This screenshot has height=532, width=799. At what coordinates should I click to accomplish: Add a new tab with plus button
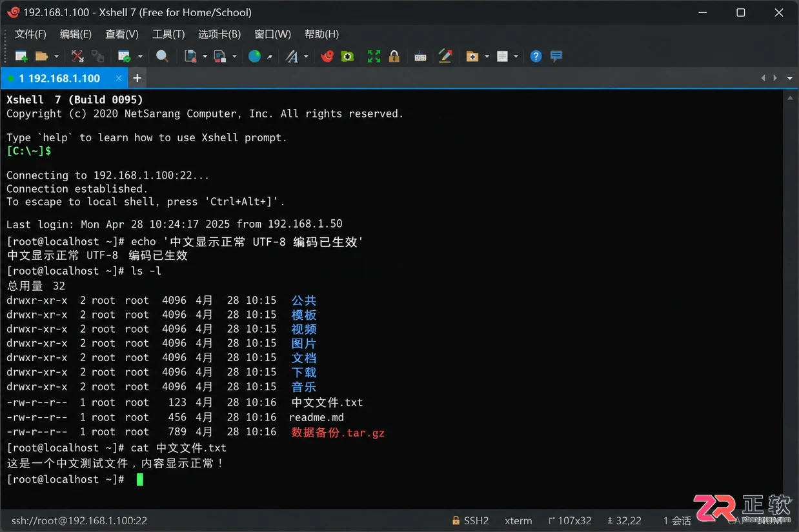click(137, 78)
